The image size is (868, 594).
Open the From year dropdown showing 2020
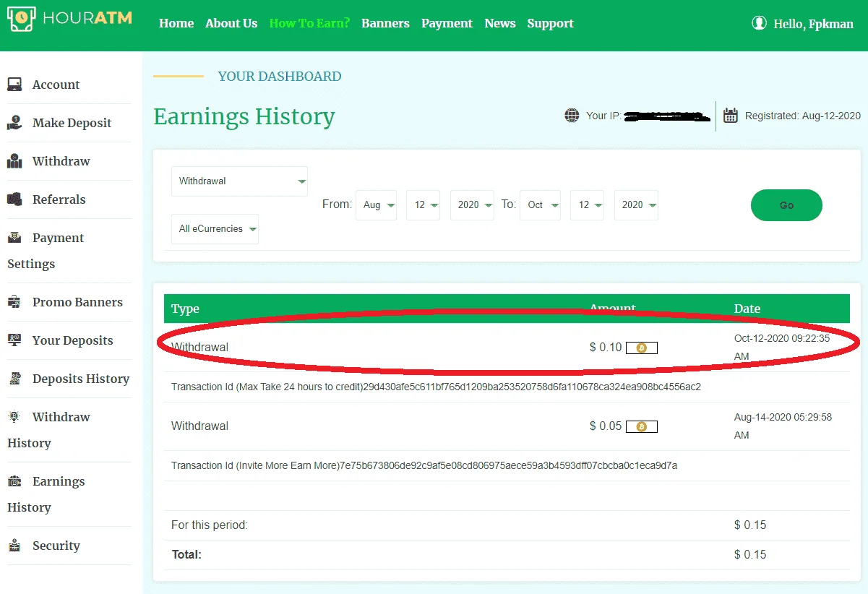[x=472, y=205]
